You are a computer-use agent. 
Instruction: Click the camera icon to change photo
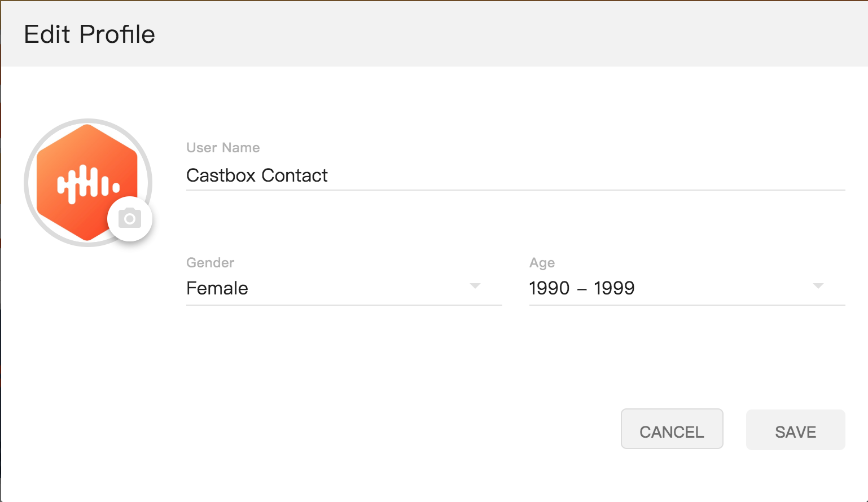130,219
